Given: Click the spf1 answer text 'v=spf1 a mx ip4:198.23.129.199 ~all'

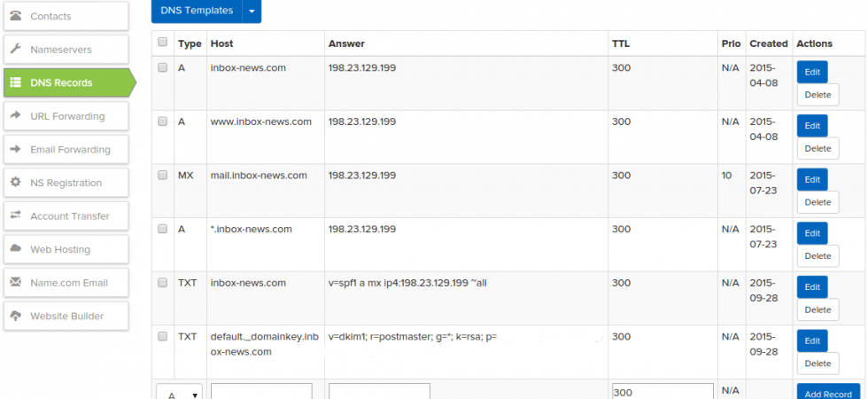Looking at the screenshot, I should coord(407,283).
